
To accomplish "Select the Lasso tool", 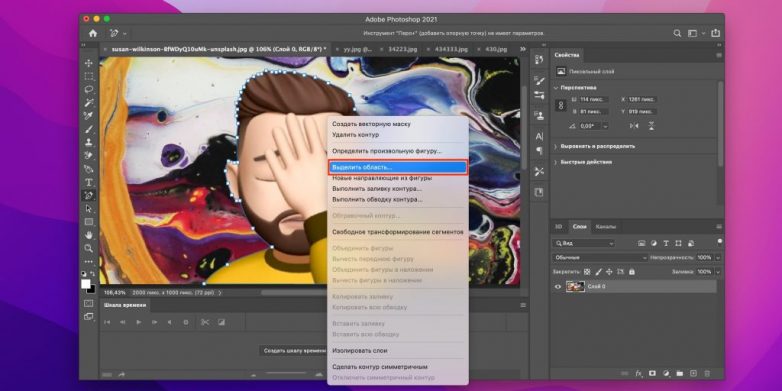I will pyautogui.click(x=89, y=90).
